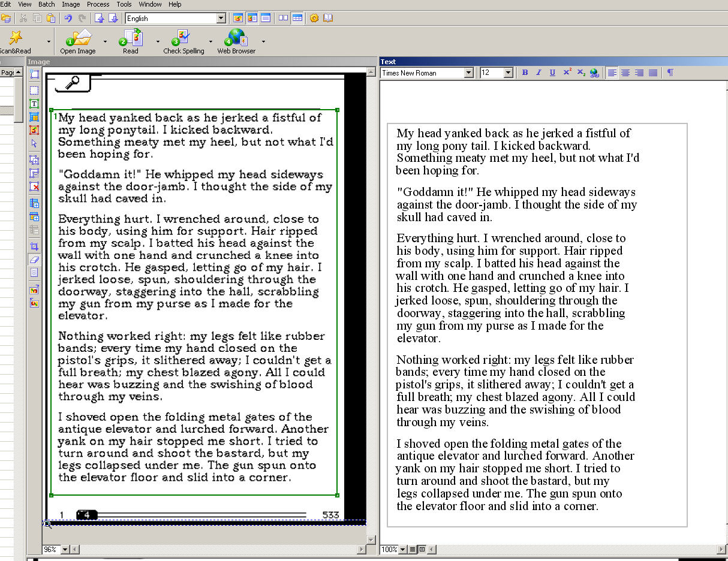The image size is (728, 561).
Task: Open the font size 12 dropdown
Action: click(x=509, y=73)
